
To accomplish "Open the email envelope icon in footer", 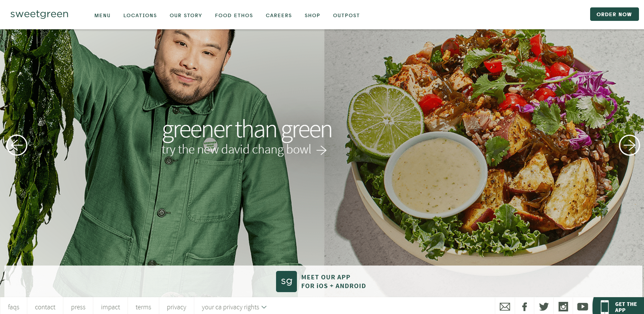I will tap(505, 307).
